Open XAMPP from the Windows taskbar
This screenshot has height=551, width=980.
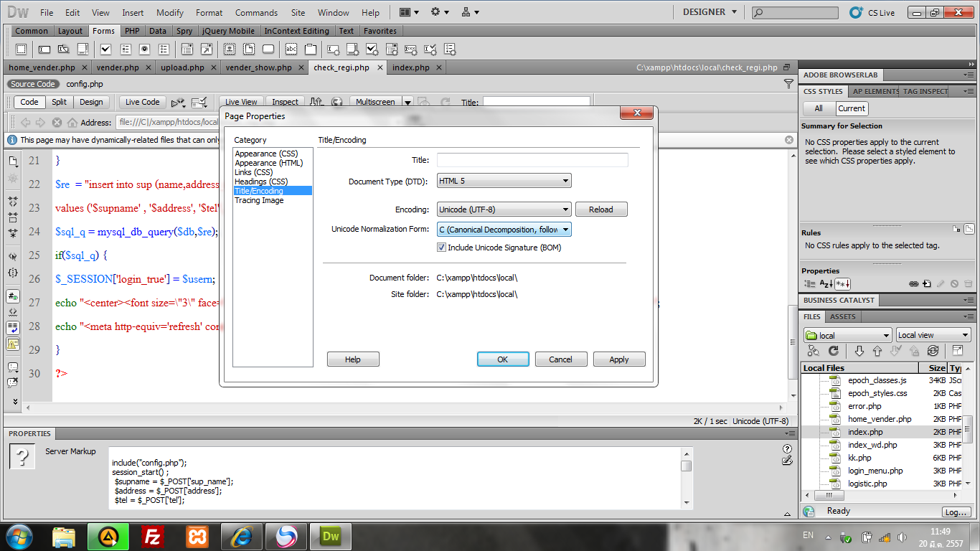pos(197,536)
